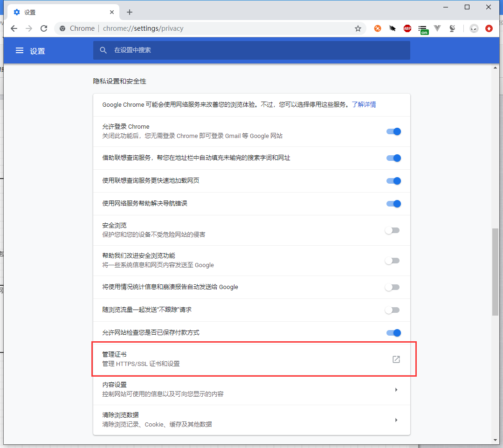Enable the '不跟踪' request switch
This screenshot has height=448, width=503.
coord(393,310)
